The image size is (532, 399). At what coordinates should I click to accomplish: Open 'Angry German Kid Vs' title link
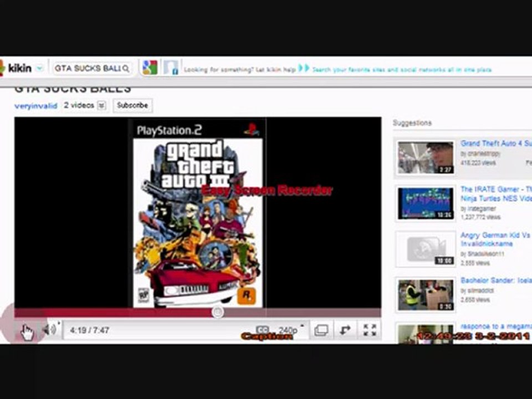tap(495, 239)
